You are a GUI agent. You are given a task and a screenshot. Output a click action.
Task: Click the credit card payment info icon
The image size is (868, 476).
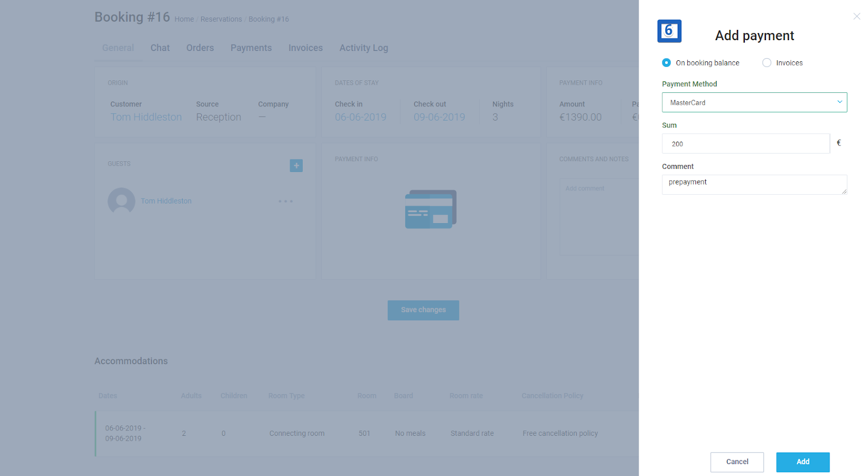[431, 210]
